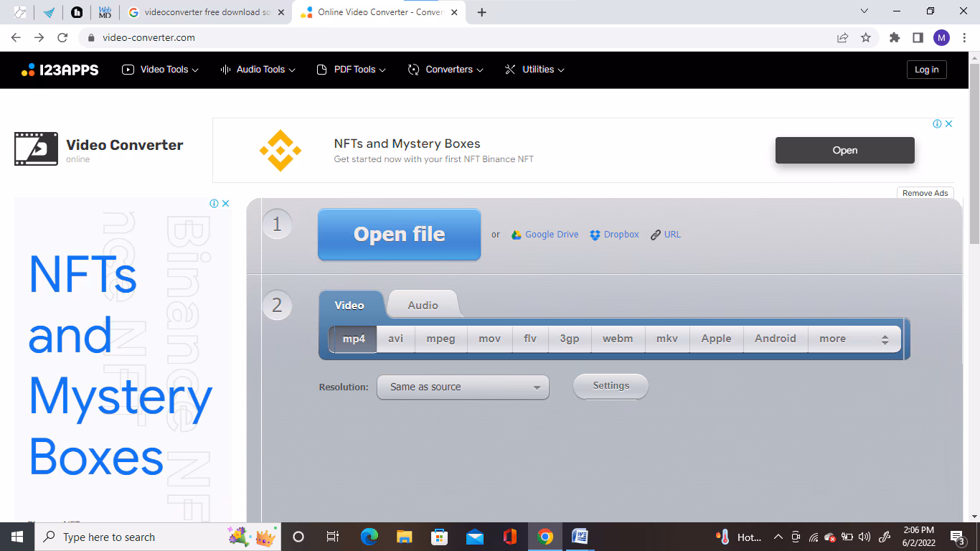This screenshot has width=980, height=551.
Task: Show hidden system tray icons
Action: 778,537
